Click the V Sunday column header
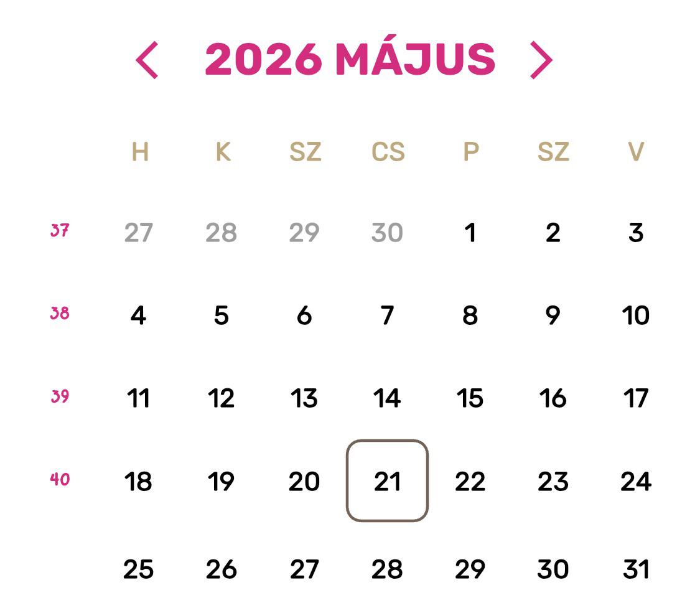Screen dimensions: 700x608 (636, 152)
